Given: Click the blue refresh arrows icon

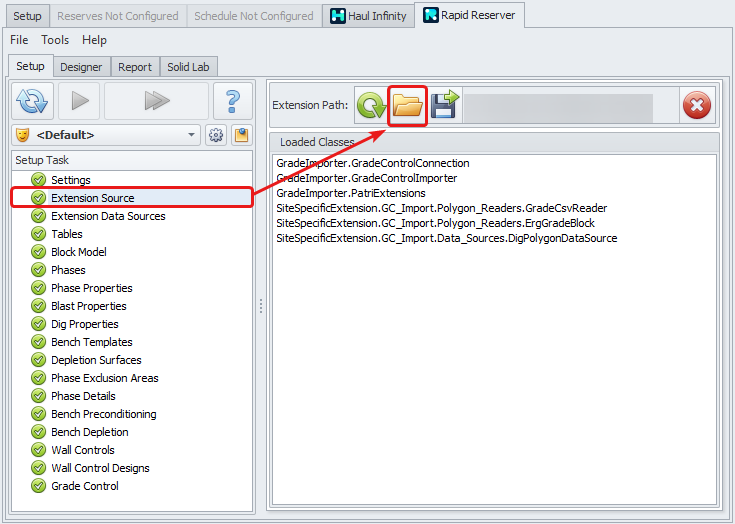Looking at the screenshot, I should pyautogui.click(x=32, y=101).
